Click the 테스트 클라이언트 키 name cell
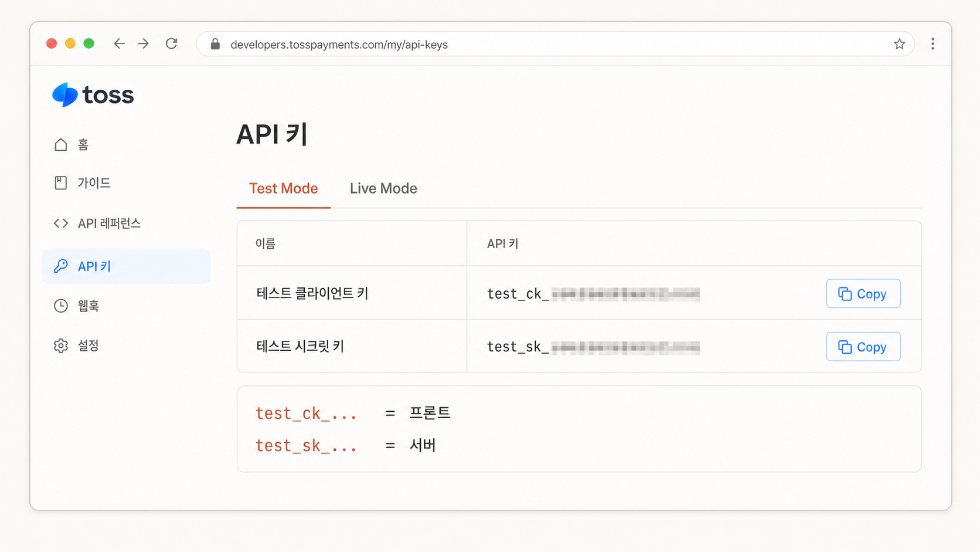This screenshot has height=552, width=980. pyautogui.click(x=352, y=293)
